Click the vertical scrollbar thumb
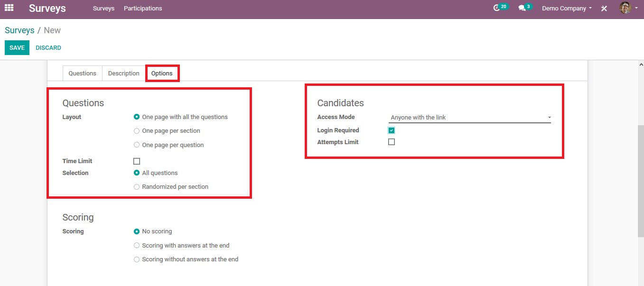 tap(640, 180)
